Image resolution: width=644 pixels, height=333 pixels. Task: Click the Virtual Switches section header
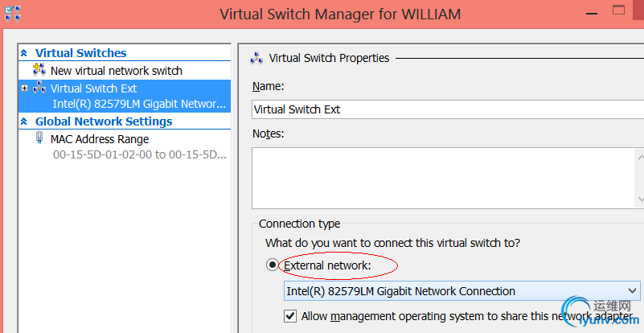[80, 53]
